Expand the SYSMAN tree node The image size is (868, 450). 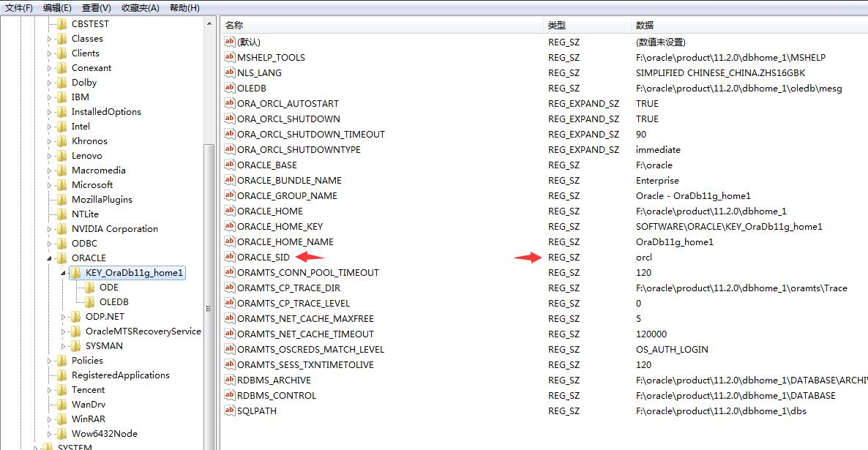point(63,347)
